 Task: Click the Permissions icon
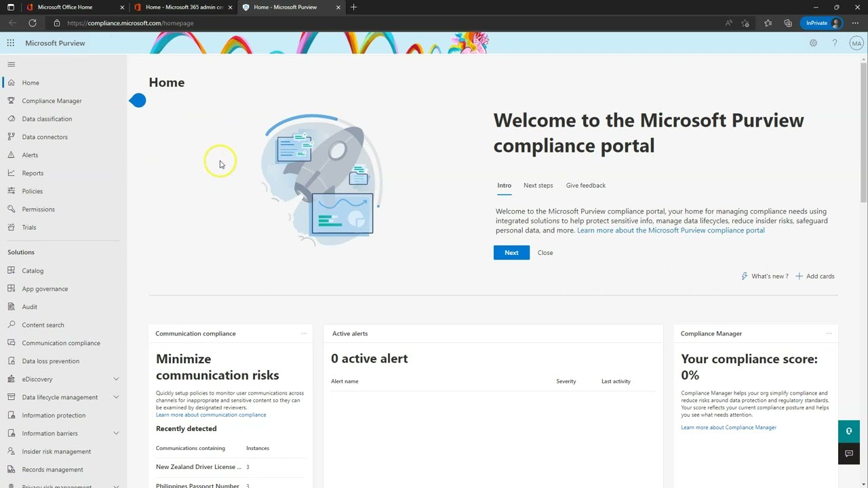coord(11,209)
